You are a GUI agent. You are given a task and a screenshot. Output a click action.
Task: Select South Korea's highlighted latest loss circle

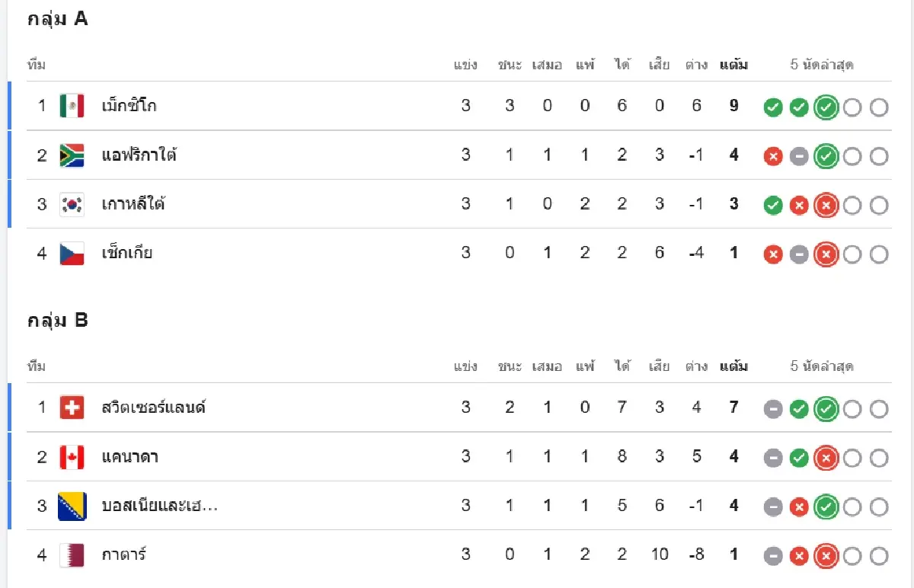826,206
